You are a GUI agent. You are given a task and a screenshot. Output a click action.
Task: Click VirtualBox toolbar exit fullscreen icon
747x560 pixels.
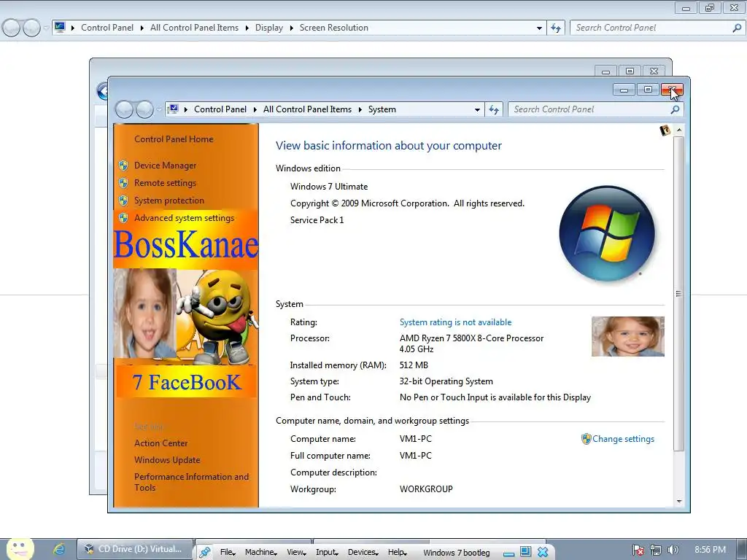(x=525, y=552)
